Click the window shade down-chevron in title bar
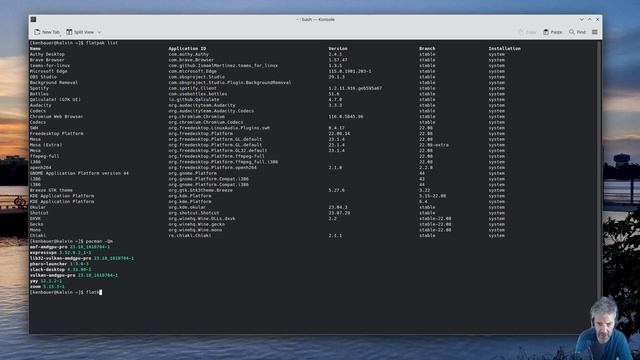This screenshot has width=640, height=360. click(581, 19)
